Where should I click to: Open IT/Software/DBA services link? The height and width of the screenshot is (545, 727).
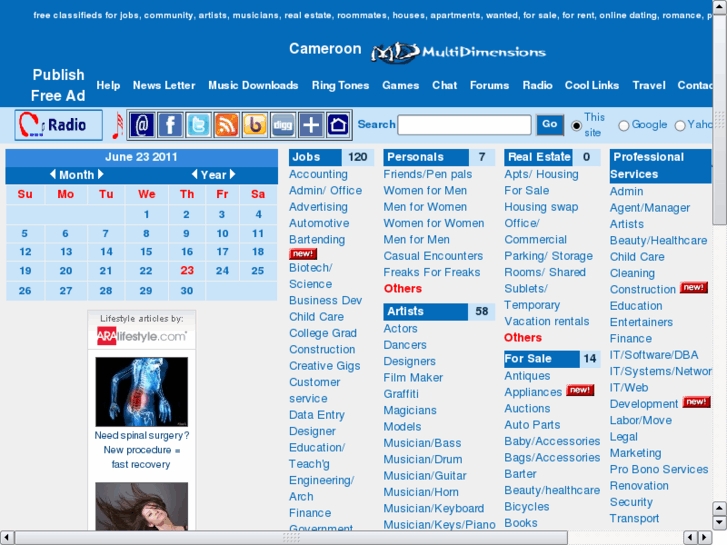(654, 355)
